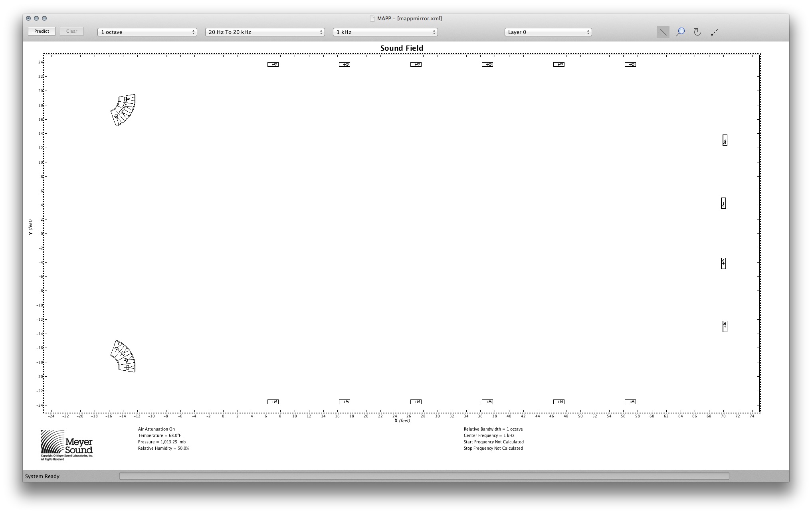Select bottom-row loudspeaker near X=57 feet

(x=630, y=402)
